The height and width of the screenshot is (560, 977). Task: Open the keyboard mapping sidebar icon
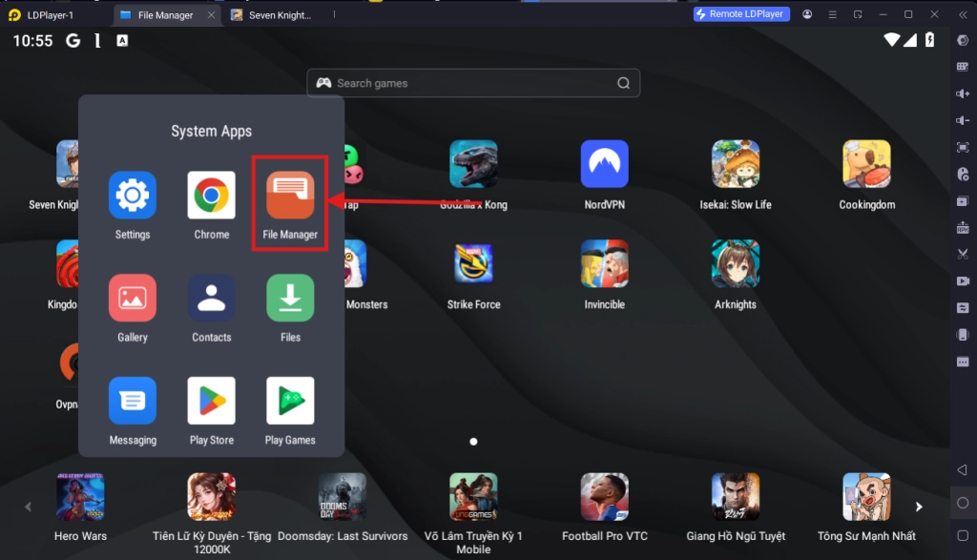pos(963,67)
